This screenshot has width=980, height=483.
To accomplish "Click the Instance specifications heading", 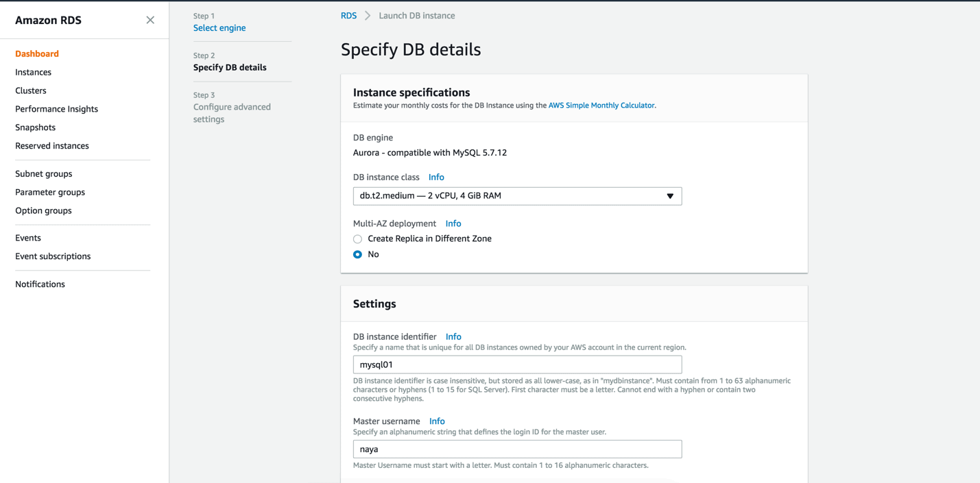I will click(411, 92).
